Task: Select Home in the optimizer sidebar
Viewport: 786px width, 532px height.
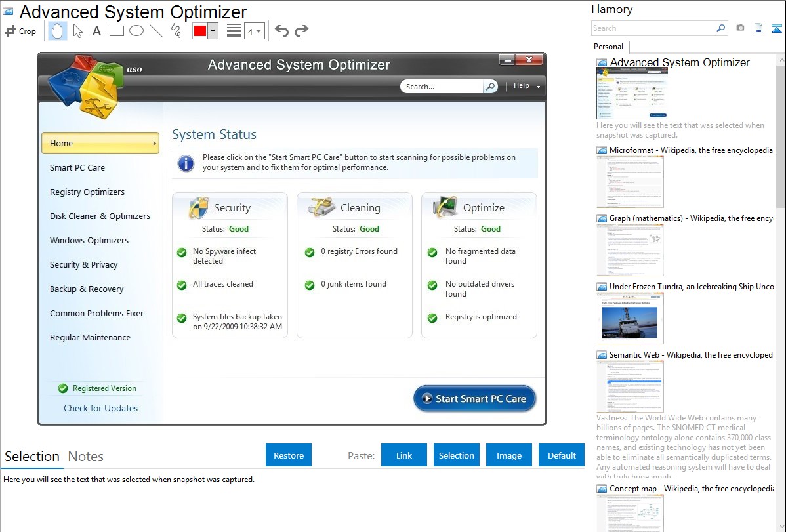Action: click(x=100, y=144)
